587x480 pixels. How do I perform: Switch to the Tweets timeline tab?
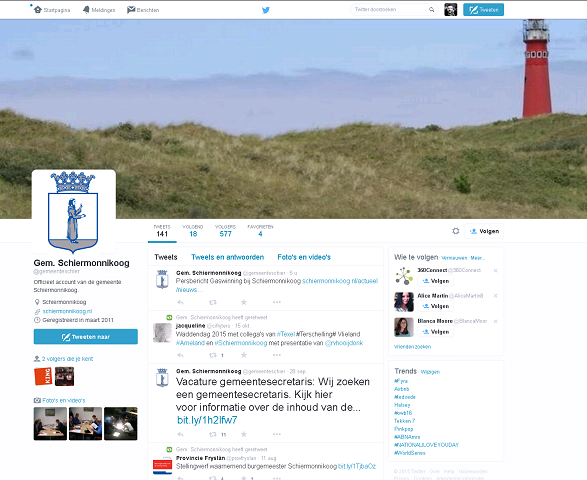point(166,257)
